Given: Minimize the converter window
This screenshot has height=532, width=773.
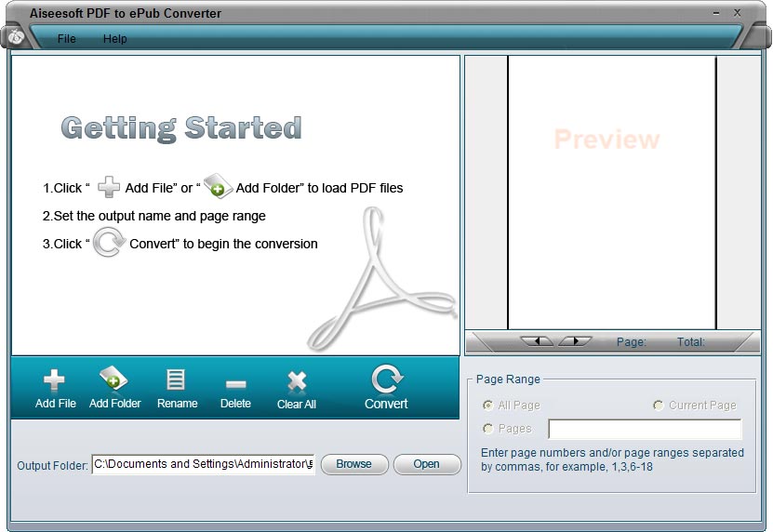Looking at the screenshot, I should 716,13.
